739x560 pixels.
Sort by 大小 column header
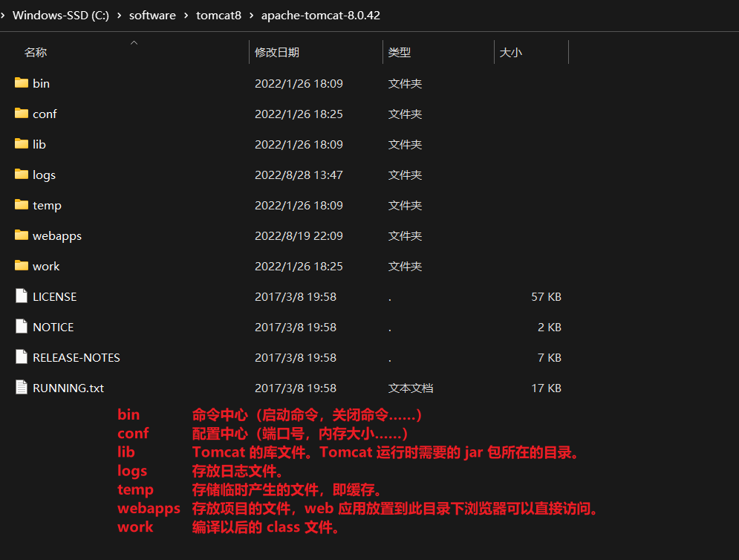pos(510,52)
